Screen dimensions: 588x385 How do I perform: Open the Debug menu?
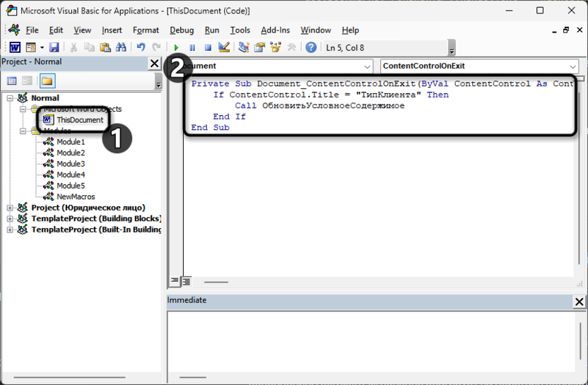(x=182, y=30)
